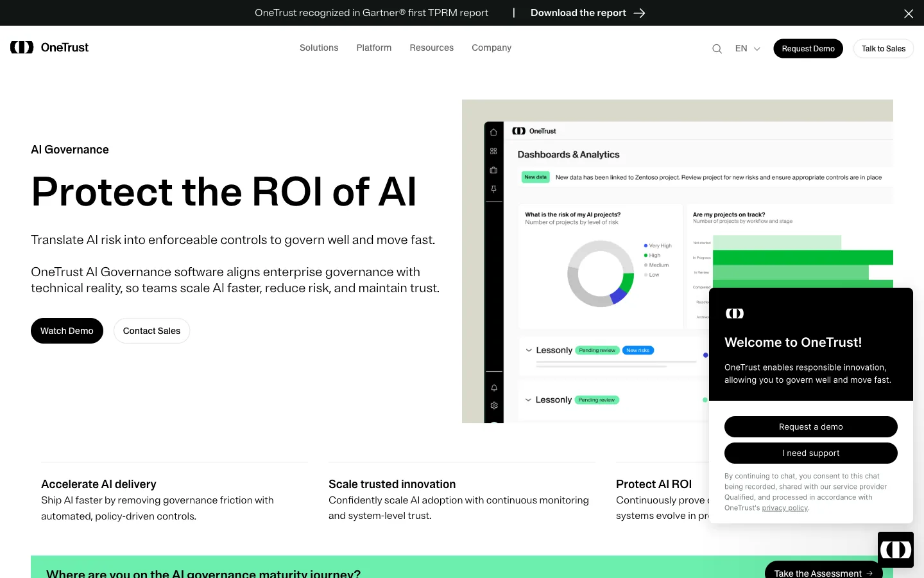Open the site search magnifier icon

[717, 49]
